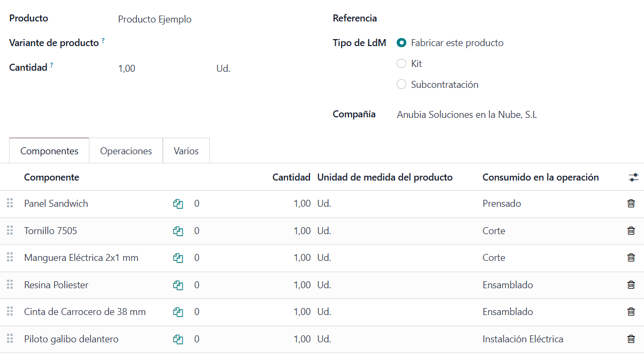The image size is (644, 360).
Task: Change the Ensamblado operation for Resina Poliester
Action: click(x=507, y=285)
